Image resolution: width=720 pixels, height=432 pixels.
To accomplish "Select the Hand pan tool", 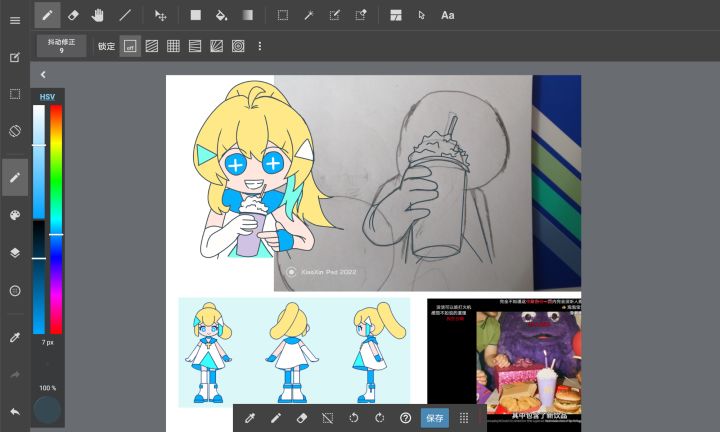I will (97, 16).
